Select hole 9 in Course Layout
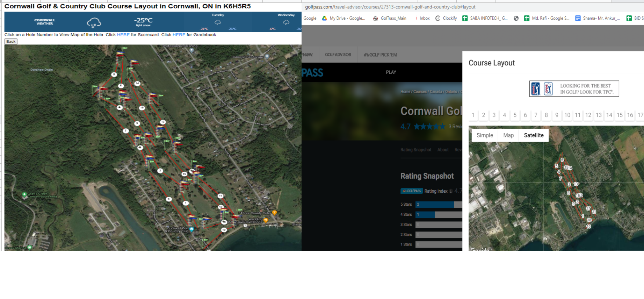The width and height of the screenshot is (644, 299). click(x=557, y=115)
